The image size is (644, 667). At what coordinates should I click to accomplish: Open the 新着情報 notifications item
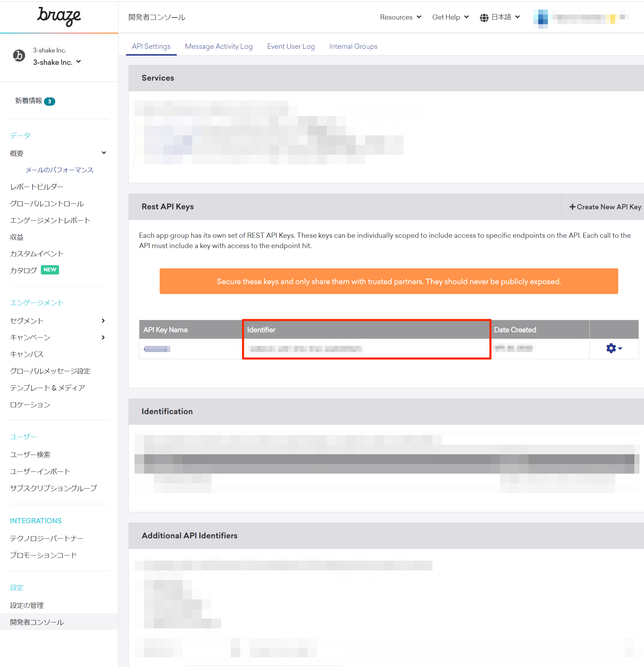pyautogui.click(x=28, y=101)
